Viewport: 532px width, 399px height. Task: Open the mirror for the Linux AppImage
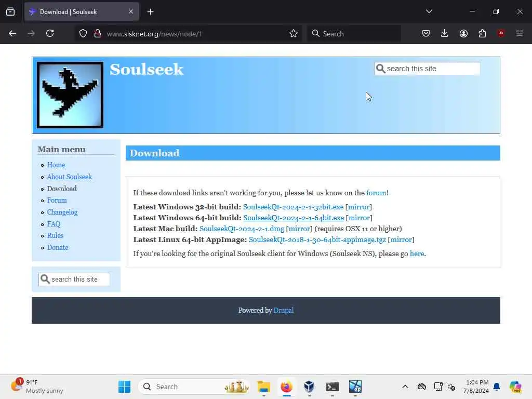401,240
